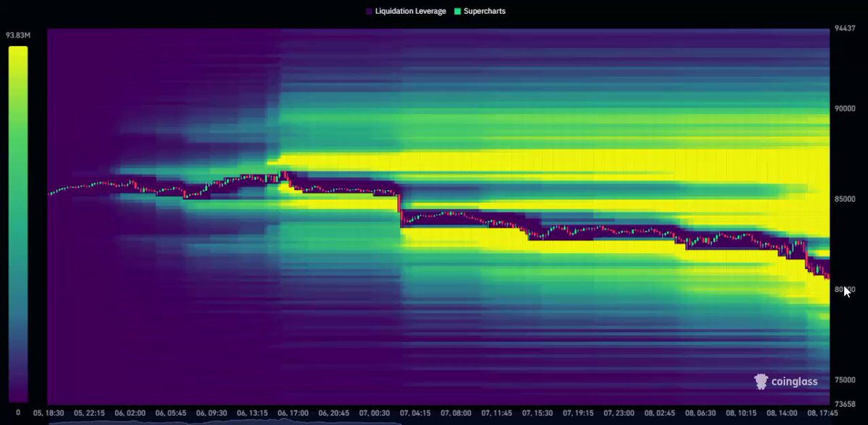This screenshot has height=425, width=868.
Task: Click the 73658 bottom price axis label
Action: (x=844, y=403)
